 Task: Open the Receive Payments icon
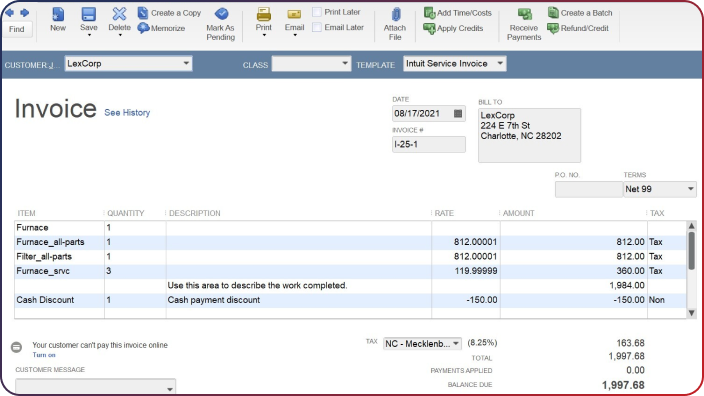pyautogui.click(x=524, y=15)
